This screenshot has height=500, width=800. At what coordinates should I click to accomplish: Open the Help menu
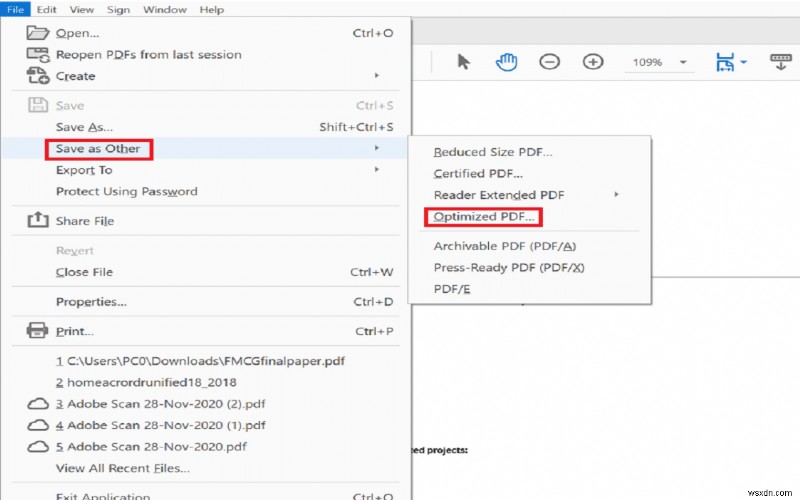coord(211,9)
